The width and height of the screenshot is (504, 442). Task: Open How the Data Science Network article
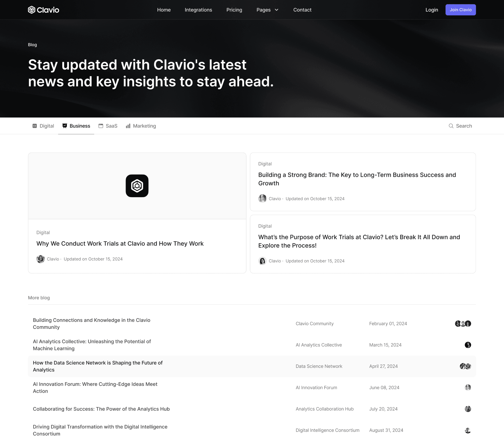(x=98, y=366)
